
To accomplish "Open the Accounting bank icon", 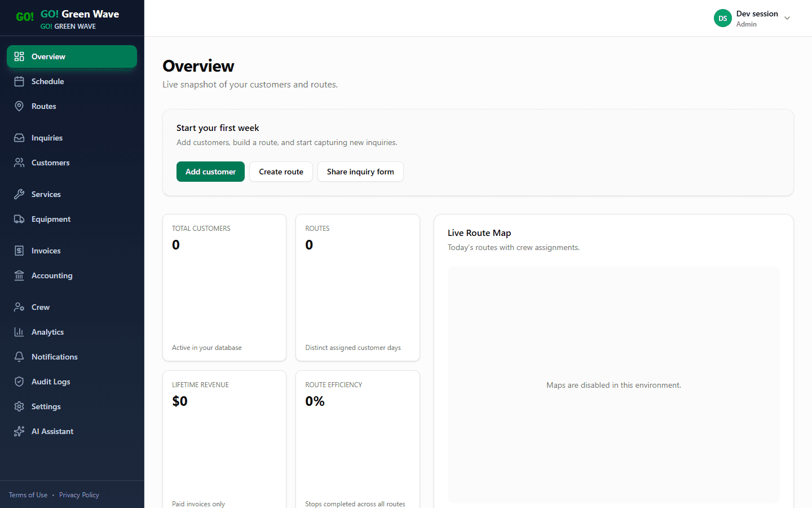I will click(19, 275).
